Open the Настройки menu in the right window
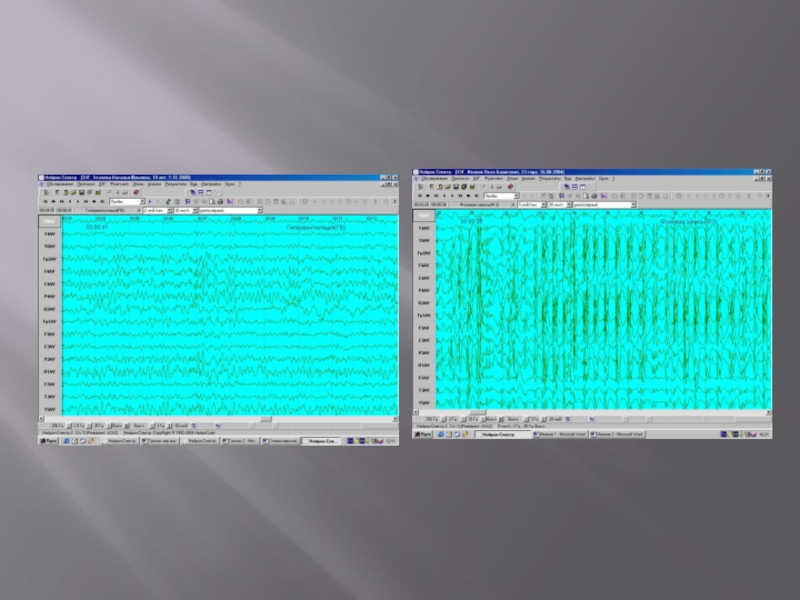 pyautogui.click(x=585, y=179)
